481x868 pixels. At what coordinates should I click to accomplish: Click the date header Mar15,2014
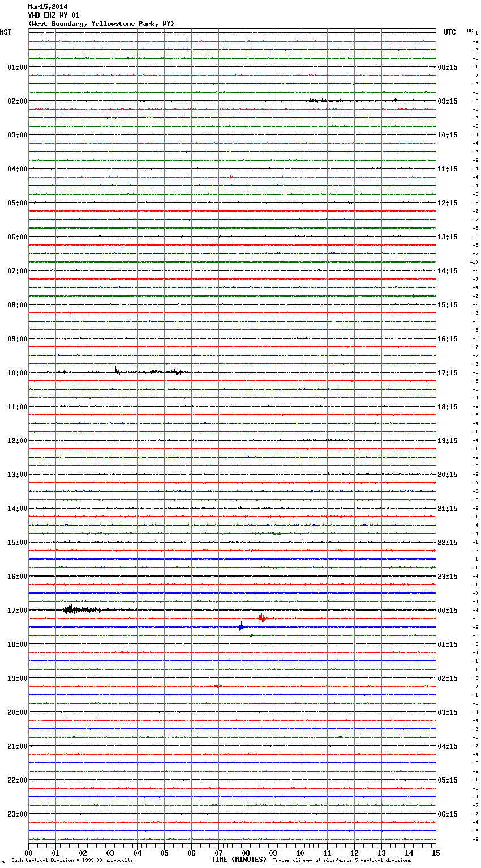tap(48, 7)
